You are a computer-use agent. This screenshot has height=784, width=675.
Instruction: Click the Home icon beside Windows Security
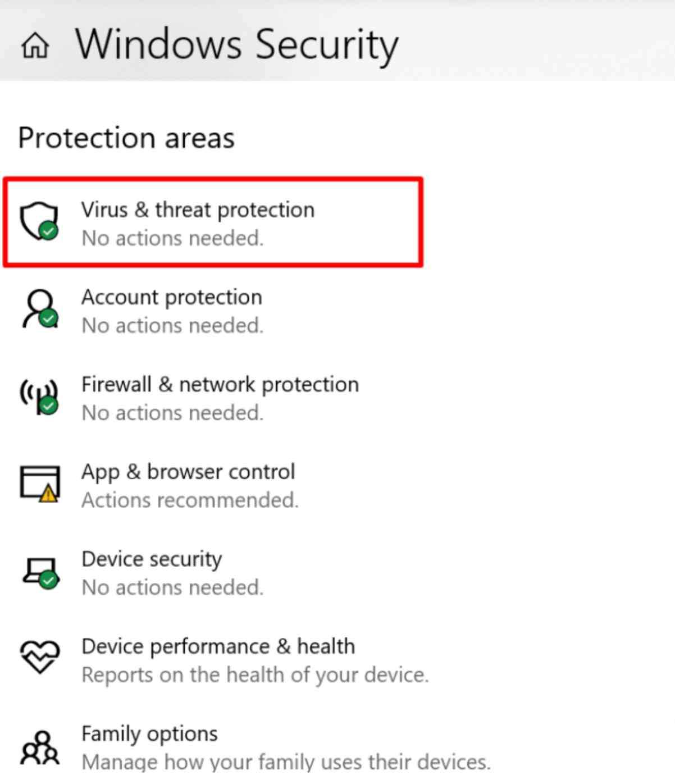pyautogui.click(x=35, y=45)
